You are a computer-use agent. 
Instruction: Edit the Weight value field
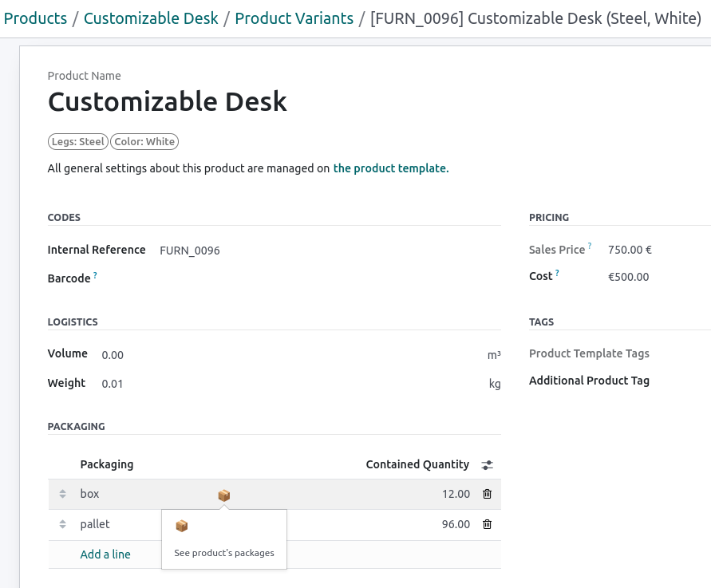287,384
